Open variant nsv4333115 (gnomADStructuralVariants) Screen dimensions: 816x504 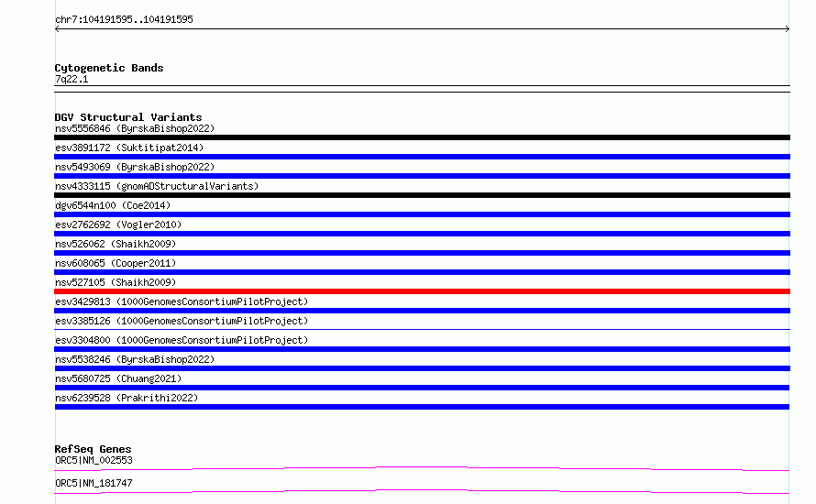[157, 186]
